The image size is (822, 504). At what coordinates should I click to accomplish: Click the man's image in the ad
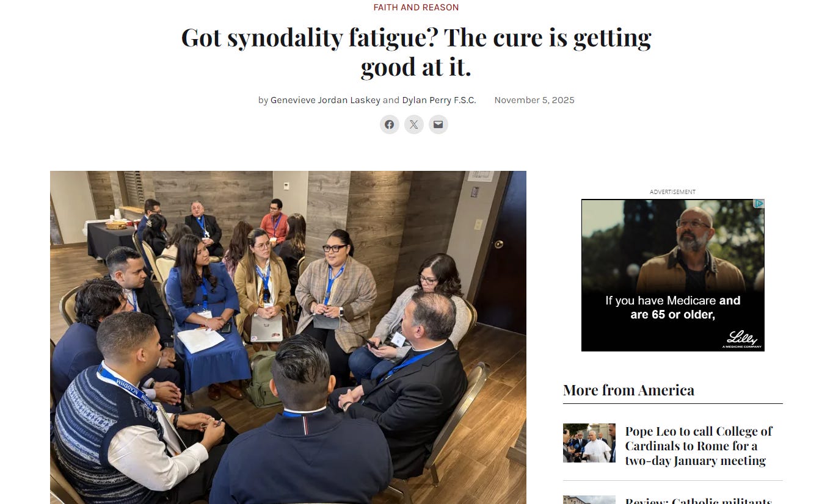point(692,250)
